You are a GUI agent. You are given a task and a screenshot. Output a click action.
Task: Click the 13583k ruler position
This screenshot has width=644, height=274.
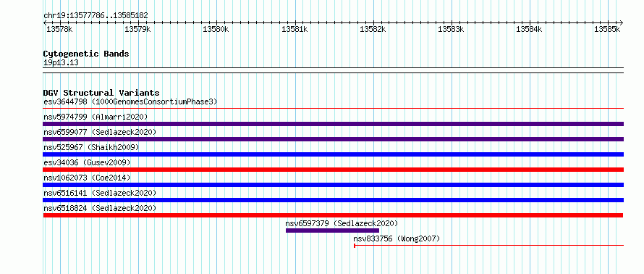pos(451,29)
